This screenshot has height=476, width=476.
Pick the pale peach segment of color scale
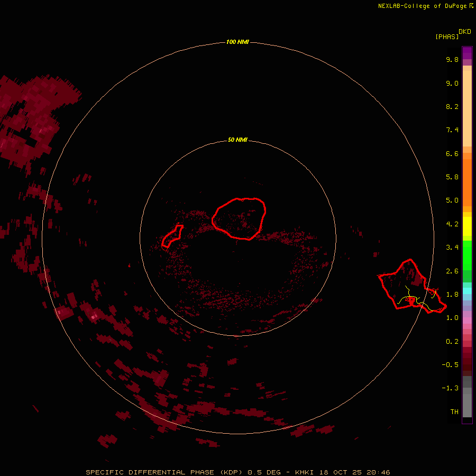click(x=467, y=108)
